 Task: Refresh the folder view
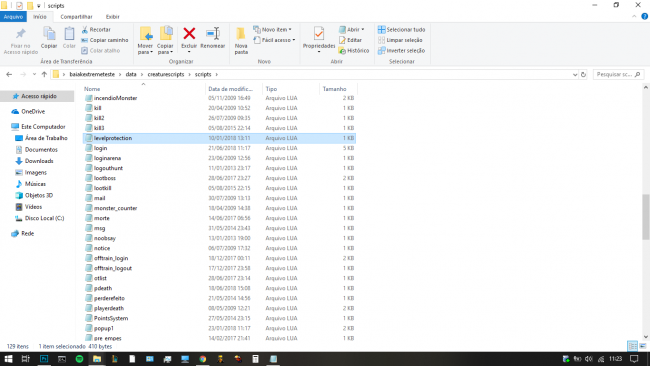coord(583,74)
